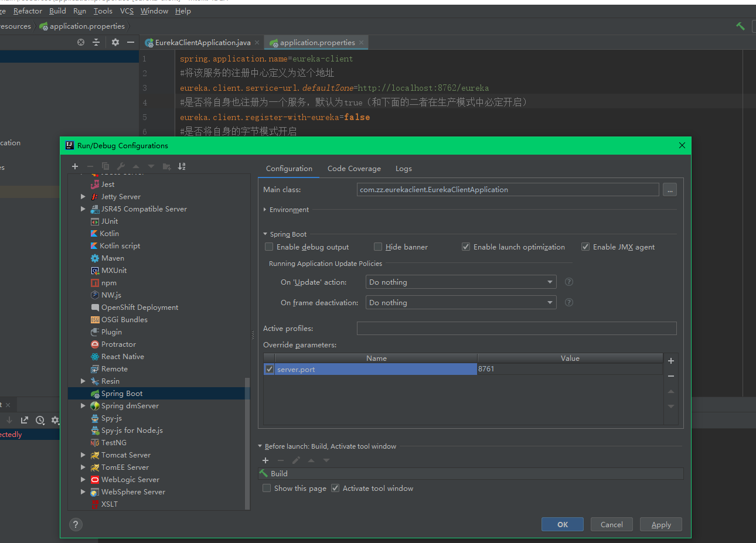Image resolution: width=756 pixels, height=543 pixels.
Task: Expand Resin node
Action: click(83, 381)
